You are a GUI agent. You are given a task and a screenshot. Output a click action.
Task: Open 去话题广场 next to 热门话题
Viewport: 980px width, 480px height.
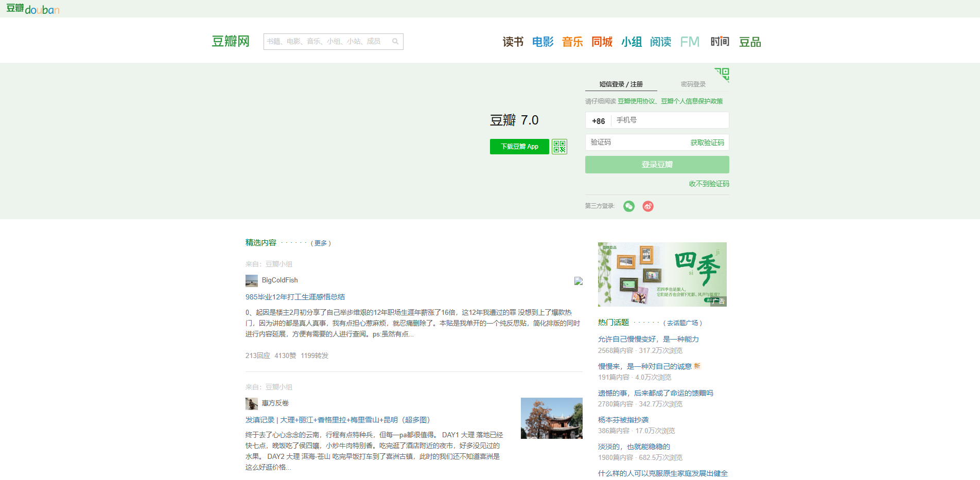pyautogui.click(x=682, y=323)
